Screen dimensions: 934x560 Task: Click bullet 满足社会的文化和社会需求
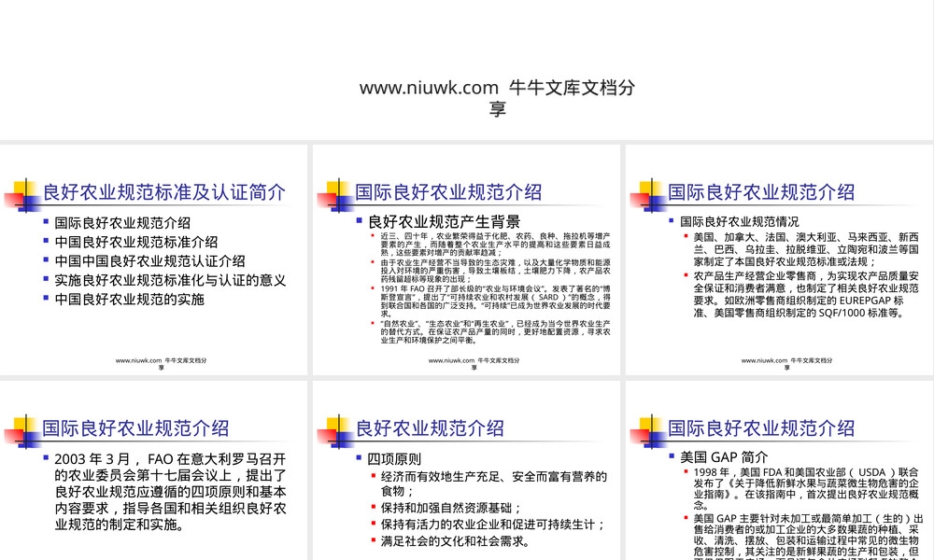455,541
